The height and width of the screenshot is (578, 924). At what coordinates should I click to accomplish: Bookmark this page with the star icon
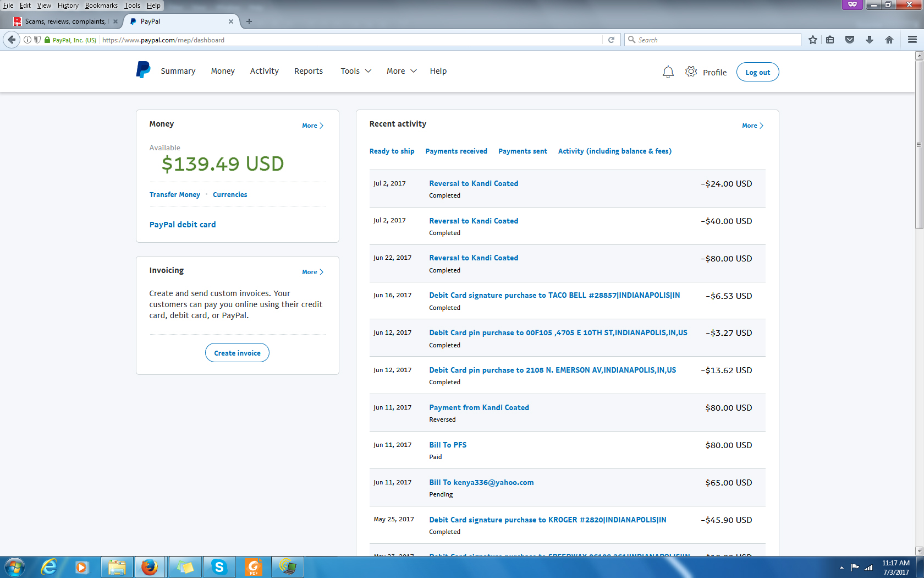(x=813, y=40)
